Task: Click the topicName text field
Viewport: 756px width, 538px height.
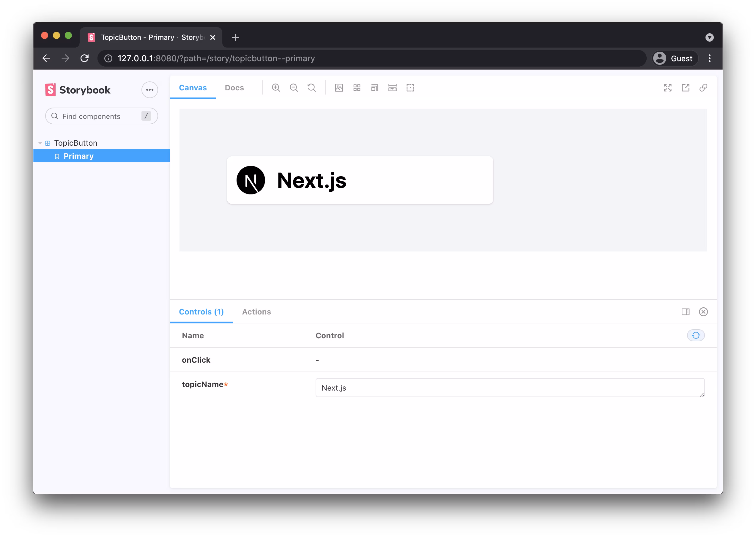Action: 510,388
